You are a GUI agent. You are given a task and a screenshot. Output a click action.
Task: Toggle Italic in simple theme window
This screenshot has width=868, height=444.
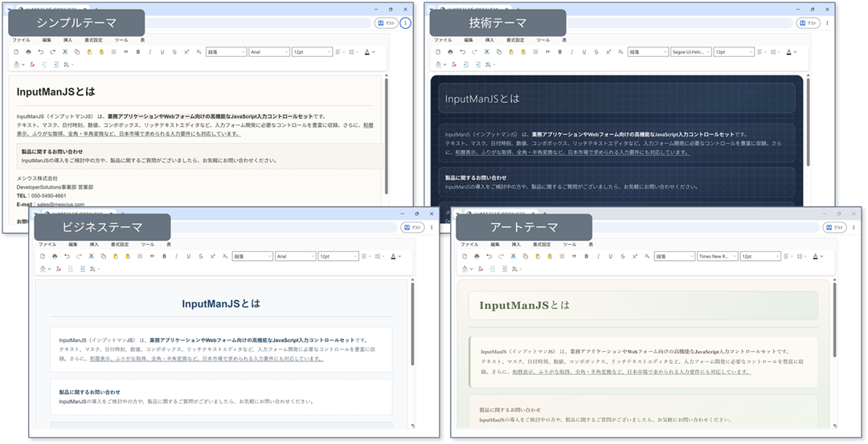pos(150,52)
